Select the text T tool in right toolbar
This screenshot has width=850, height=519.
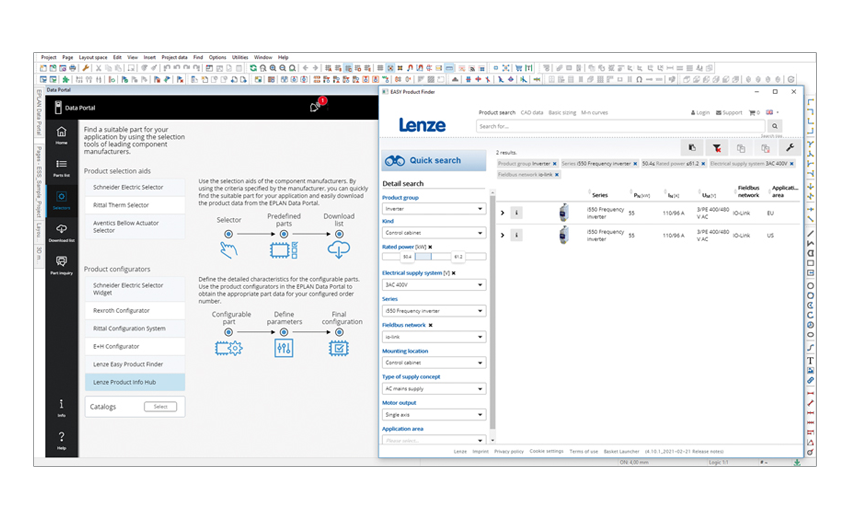click(x=810, y=360)
